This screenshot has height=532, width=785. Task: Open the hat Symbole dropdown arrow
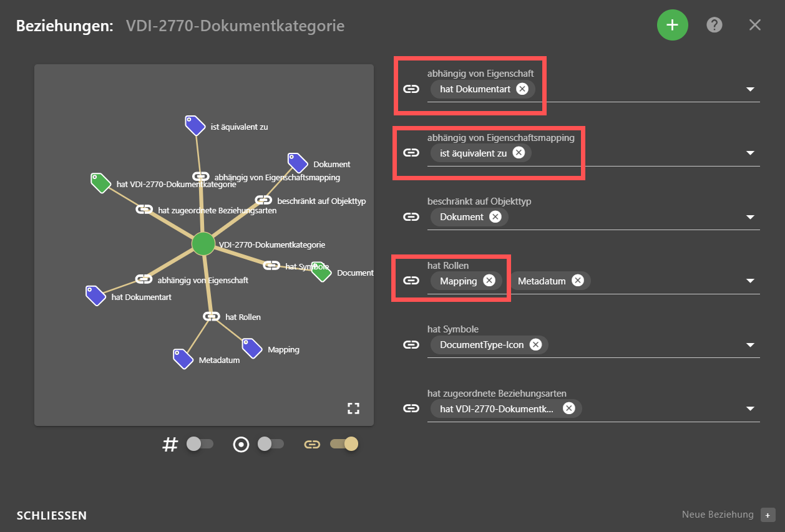[751, 345]
